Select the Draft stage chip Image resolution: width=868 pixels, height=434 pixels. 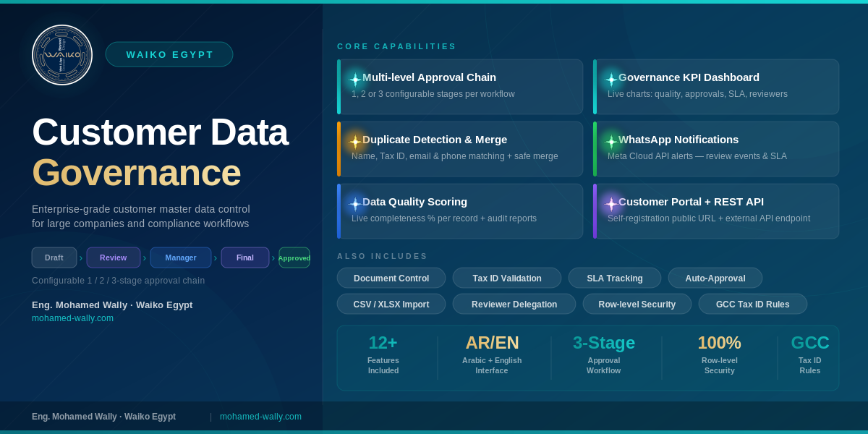pyautogui.click(x=54, y=258)
